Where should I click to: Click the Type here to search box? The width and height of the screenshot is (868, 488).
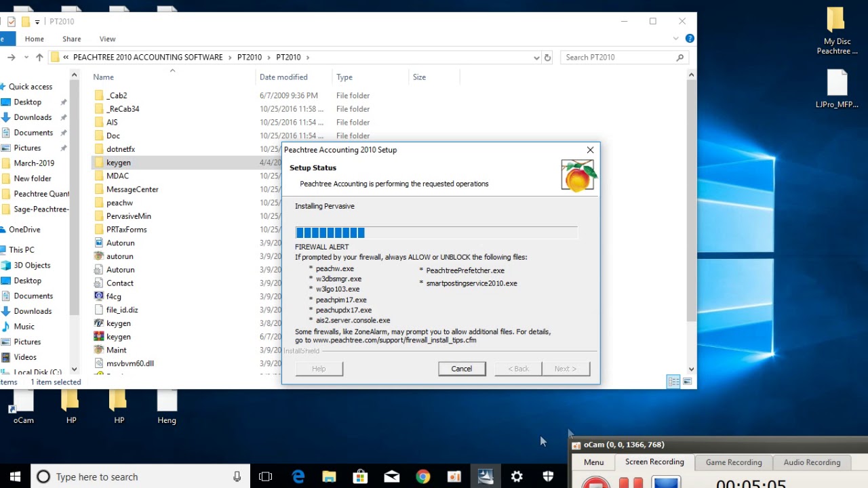(141, 476)
